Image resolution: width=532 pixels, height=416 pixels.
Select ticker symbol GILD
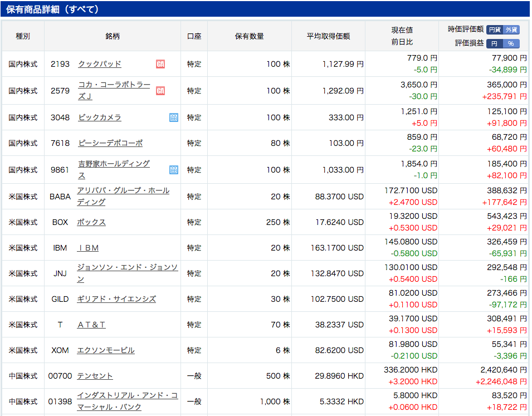pos(60,299)
